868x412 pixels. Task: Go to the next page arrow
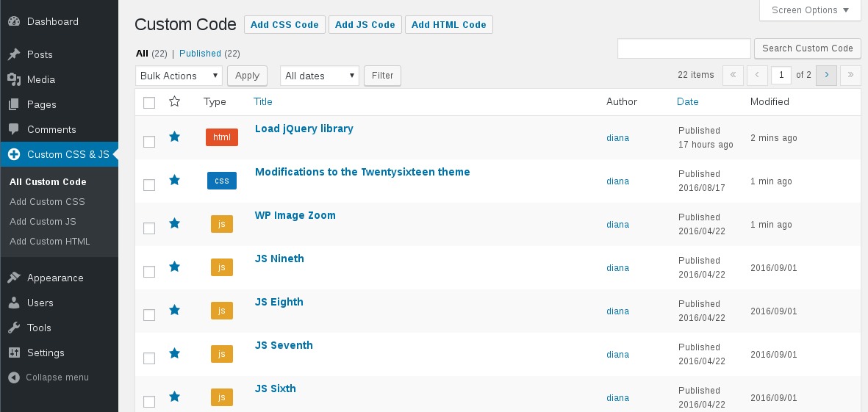pyautogui.click(x=826, y=75)
